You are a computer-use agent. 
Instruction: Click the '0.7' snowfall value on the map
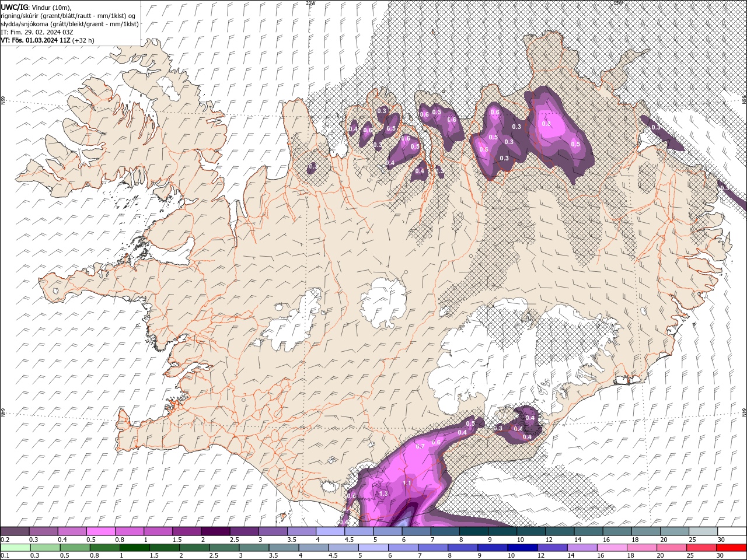(x=420, y=446)
